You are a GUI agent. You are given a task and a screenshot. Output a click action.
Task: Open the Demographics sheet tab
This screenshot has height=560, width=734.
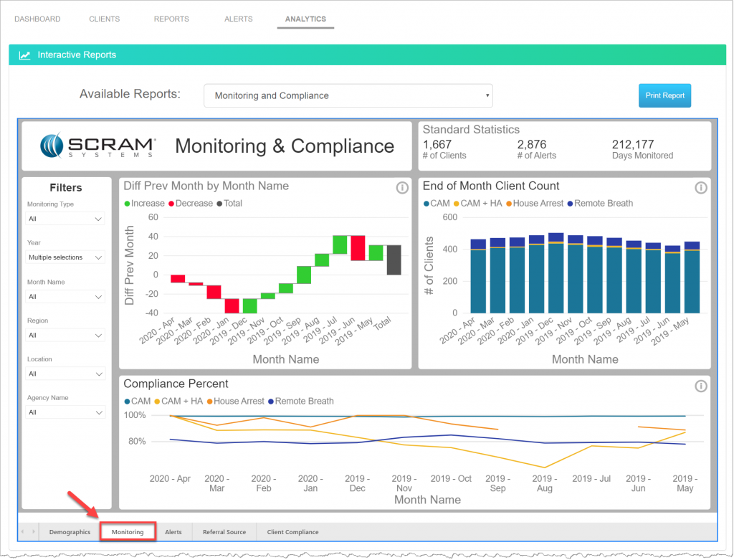69,532
